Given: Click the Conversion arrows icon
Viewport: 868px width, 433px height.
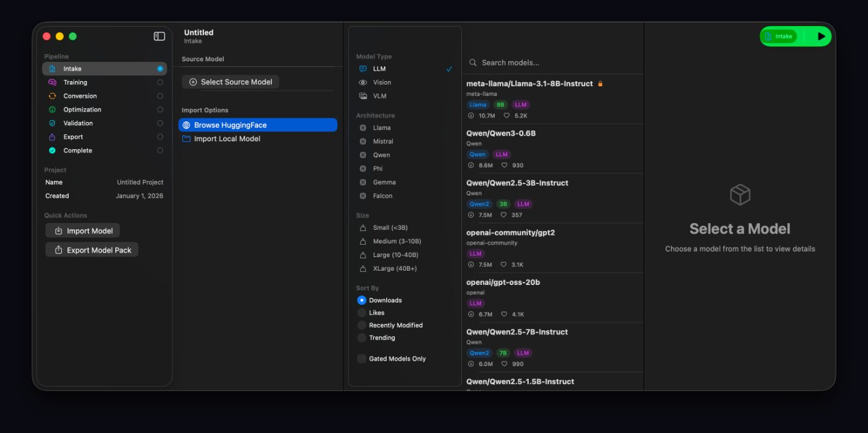Looking at the screenshot, I should point(52,96).
